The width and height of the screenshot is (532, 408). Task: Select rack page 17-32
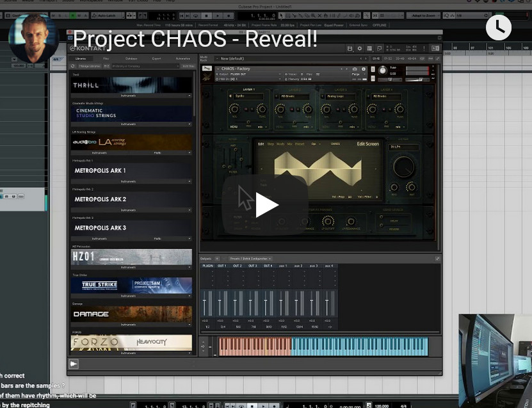pos(388,59)
